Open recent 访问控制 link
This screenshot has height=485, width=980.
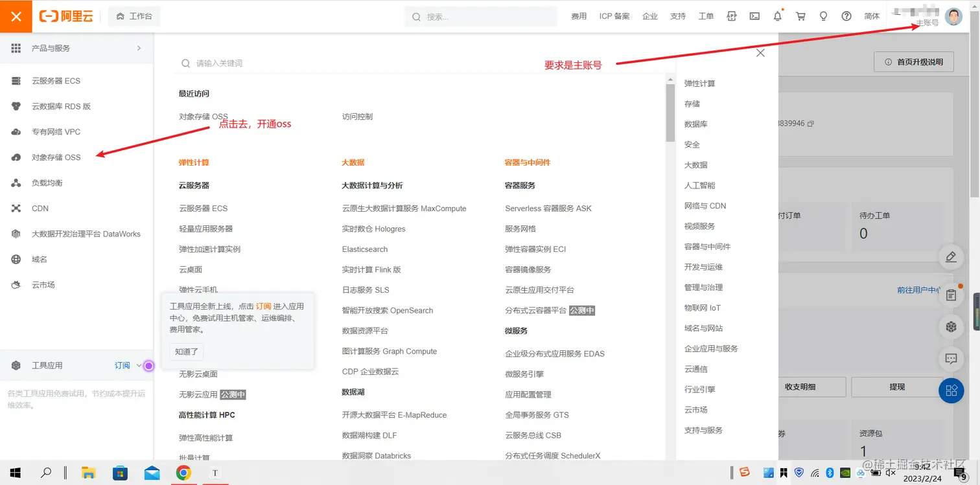(357, 117)
